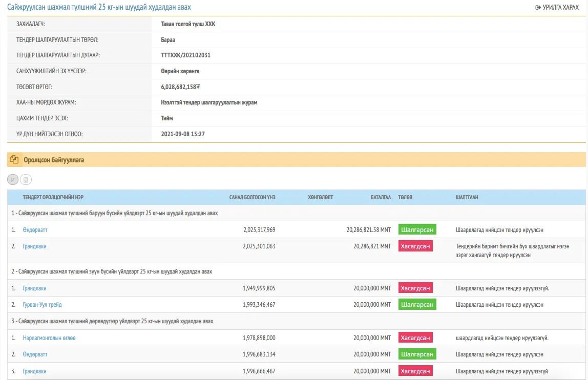588x380 pixels.
Task: Click lot 3 row title дөрөвдүгээр үйлдвэрт
Action: [x=113, y=321]
